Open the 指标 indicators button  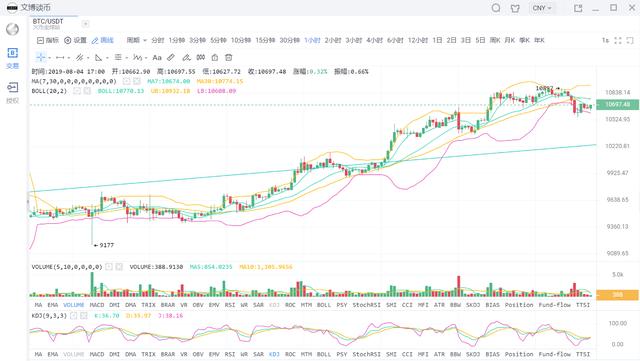click(x=48, y=40)
